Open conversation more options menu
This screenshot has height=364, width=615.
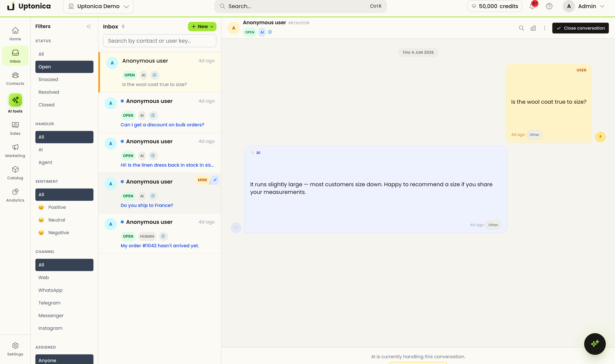click(545, 28)
